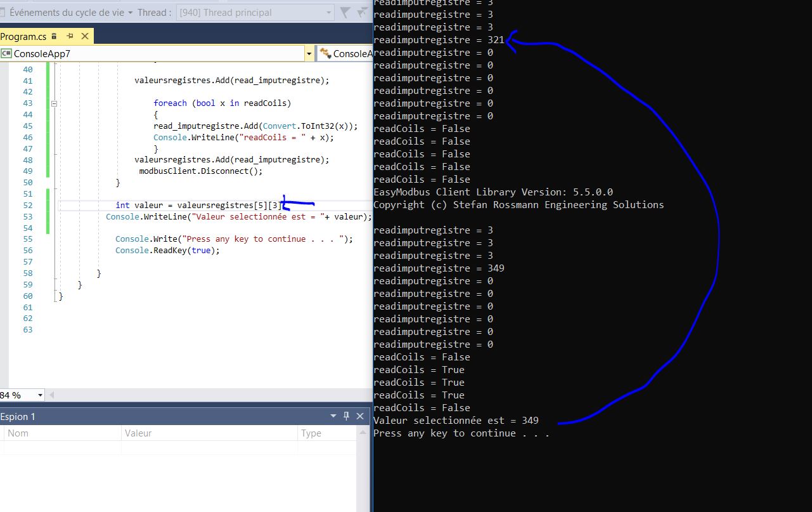This screenshot has width=812, height=512.
Task: Click the Espion 1 panel title
Action: (x=18, y=416)
